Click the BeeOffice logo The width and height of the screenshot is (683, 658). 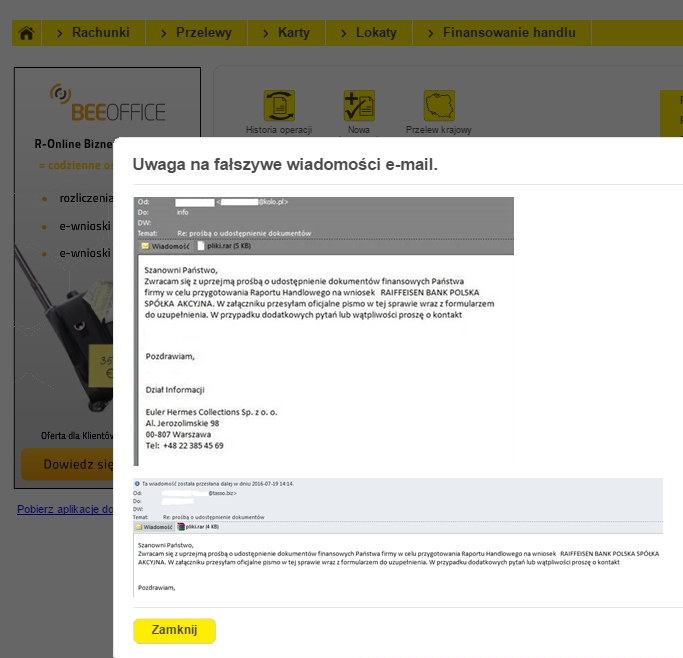pyautogui.click(x=107, y=100)
